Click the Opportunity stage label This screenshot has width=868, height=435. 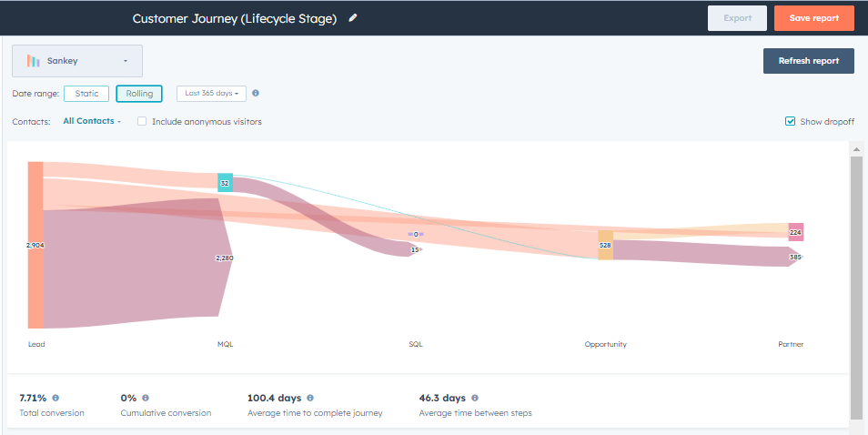point(606,344)
